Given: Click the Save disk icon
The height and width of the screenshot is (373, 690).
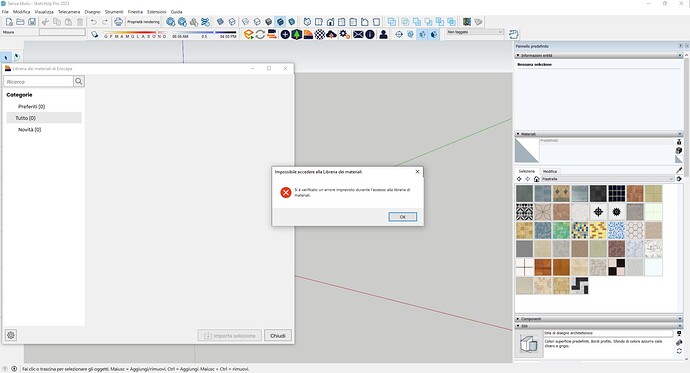Looking at the screenshot, I should (x=32, y=22).
